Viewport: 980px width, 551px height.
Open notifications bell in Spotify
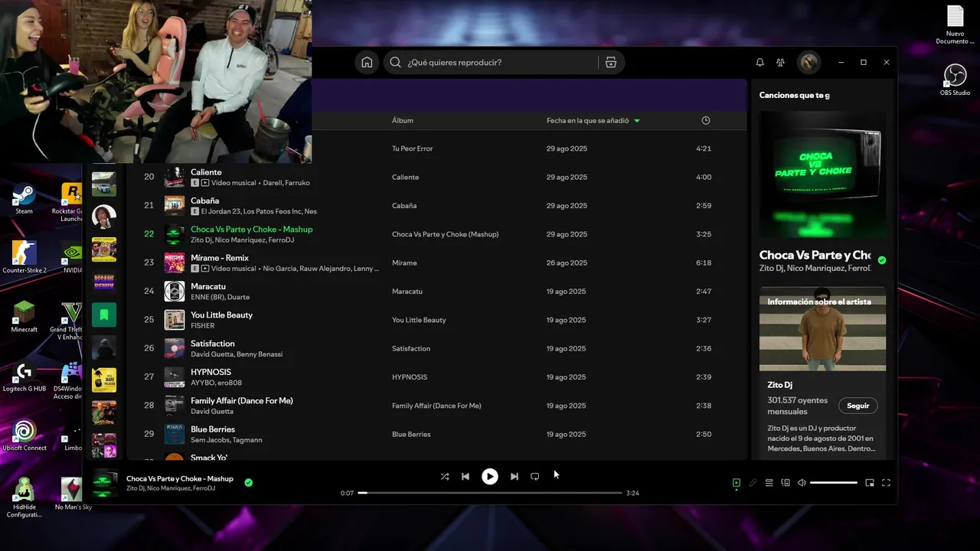[759, 63]
